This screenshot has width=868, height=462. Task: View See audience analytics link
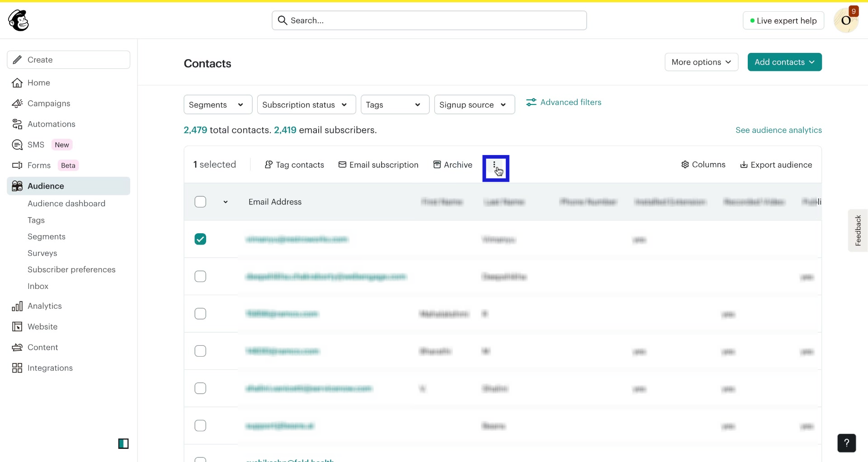click(778, 130)
